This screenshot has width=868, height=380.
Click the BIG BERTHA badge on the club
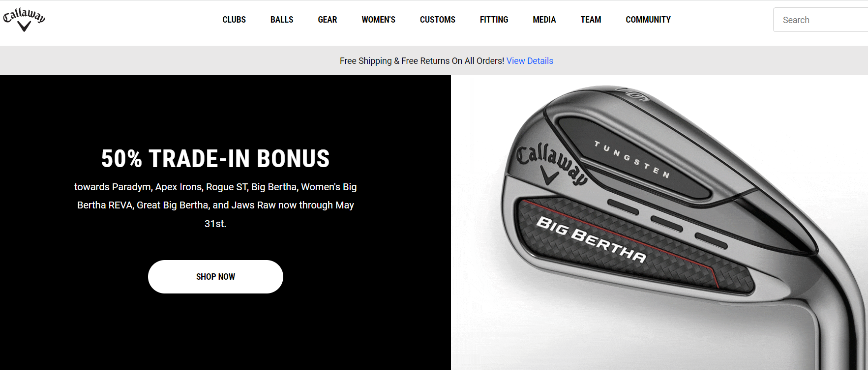(x=591, y=239)
